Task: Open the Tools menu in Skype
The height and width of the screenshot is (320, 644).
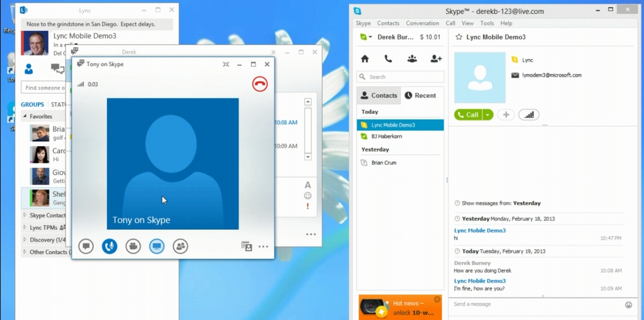Action: (487, 23)
